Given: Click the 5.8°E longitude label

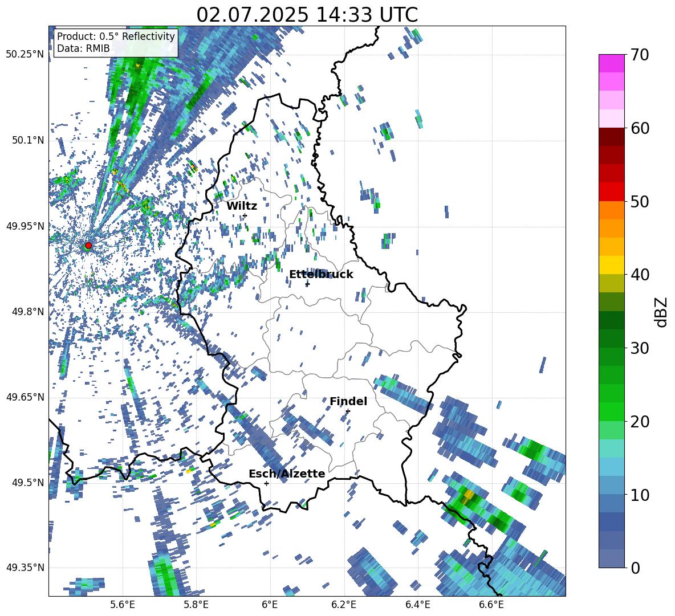Looking at the screenshot, I should pyautogui.click(x=196, y=605).
